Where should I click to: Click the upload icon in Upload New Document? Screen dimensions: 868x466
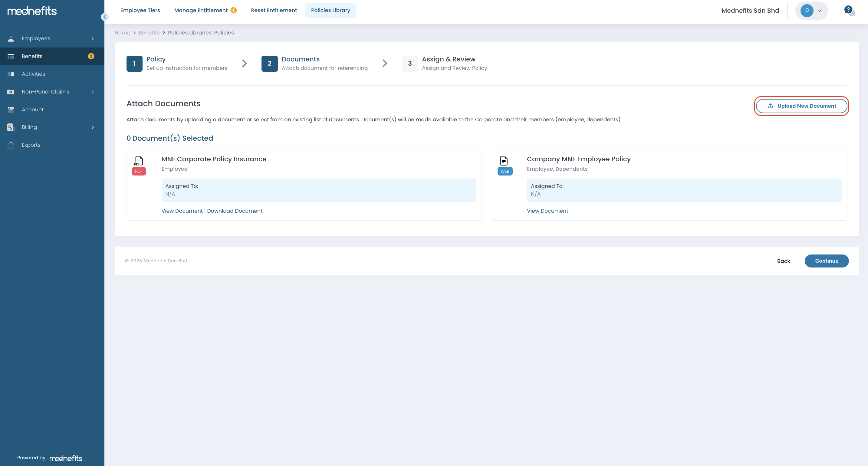(x=770, y=106)
